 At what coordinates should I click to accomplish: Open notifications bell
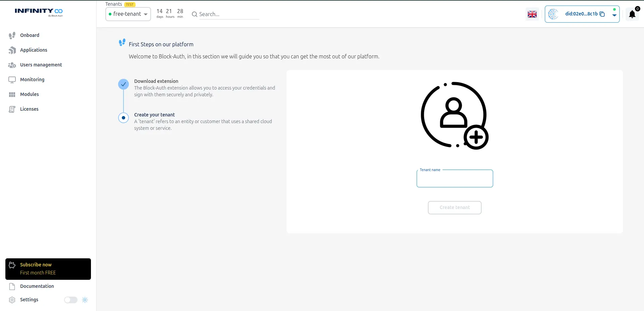pyautogui.click(x=632, y=14)
